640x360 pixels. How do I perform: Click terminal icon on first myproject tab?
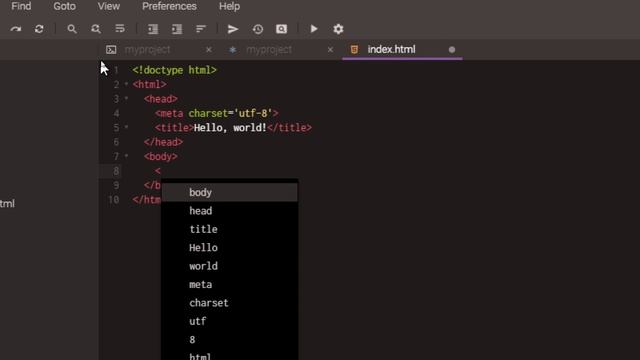[111, 50]
